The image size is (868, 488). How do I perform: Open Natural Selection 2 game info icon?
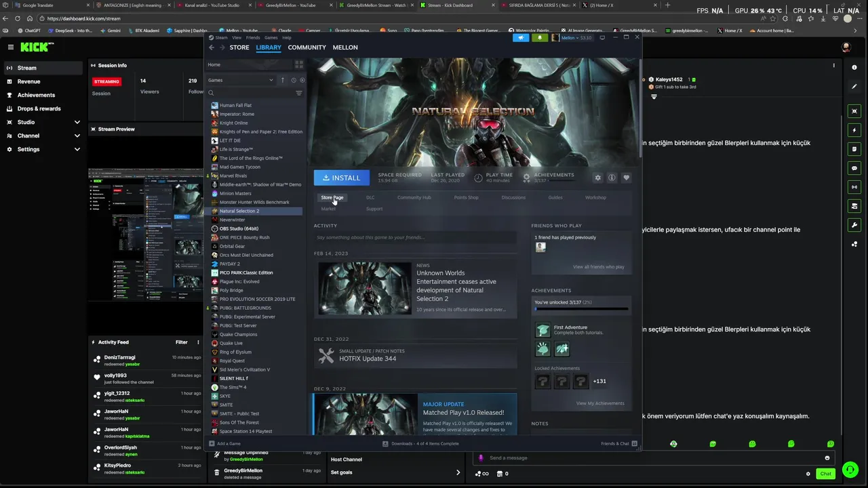[x=612, y=178]
